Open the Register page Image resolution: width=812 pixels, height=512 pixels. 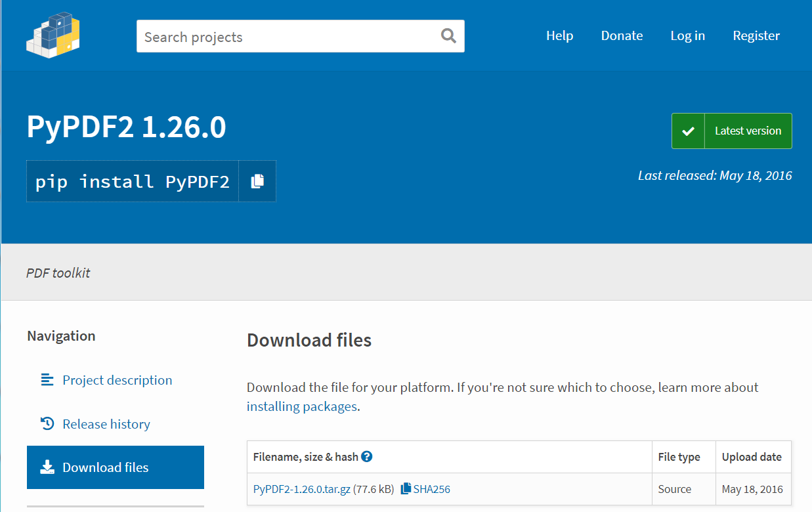(756, 35)
